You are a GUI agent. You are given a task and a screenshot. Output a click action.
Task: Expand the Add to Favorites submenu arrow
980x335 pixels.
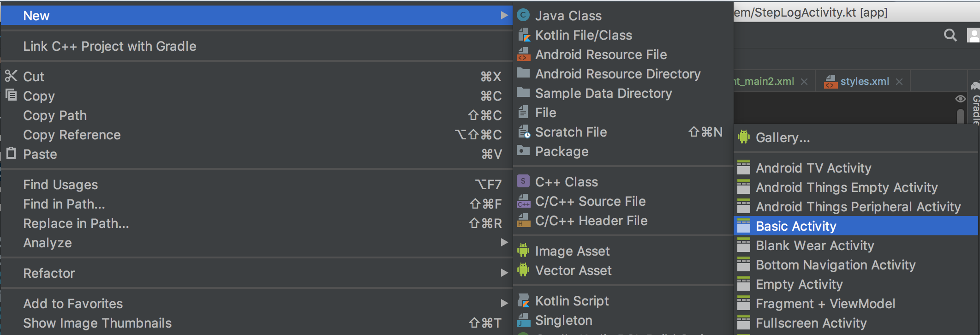click(x=504, y=303)
